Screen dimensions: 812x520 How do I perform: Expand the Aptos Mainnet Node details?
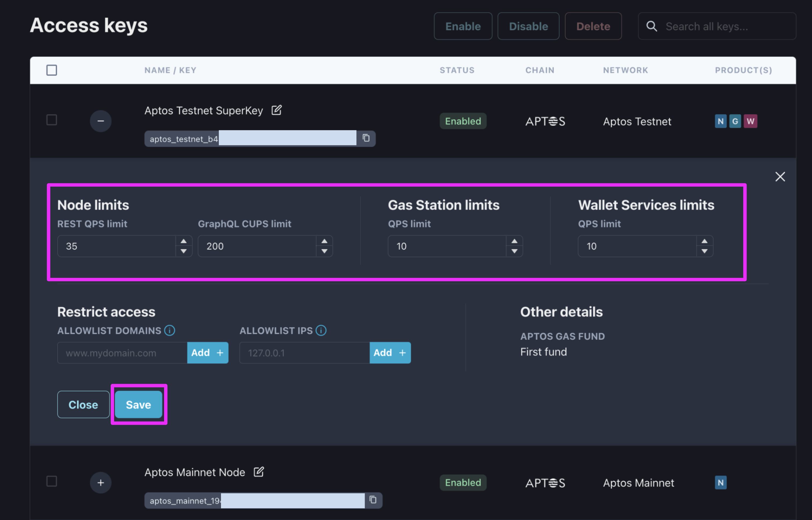coord(101,482)
